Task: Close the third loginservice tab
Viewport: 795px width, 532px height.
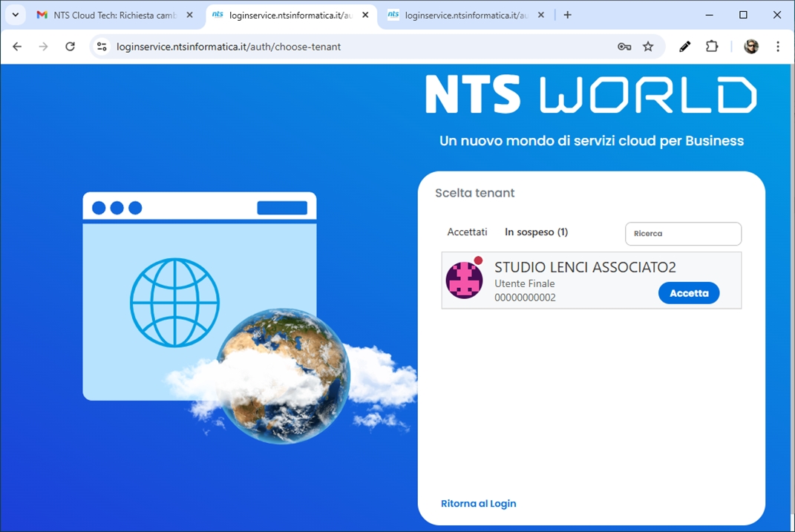Action: (541, 15)
